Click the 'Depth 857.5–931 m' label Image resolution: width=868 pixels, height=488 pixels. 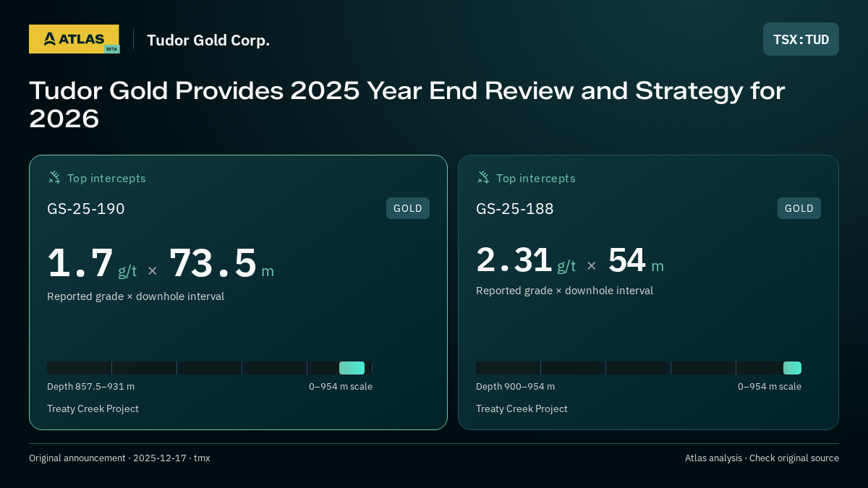90,387
